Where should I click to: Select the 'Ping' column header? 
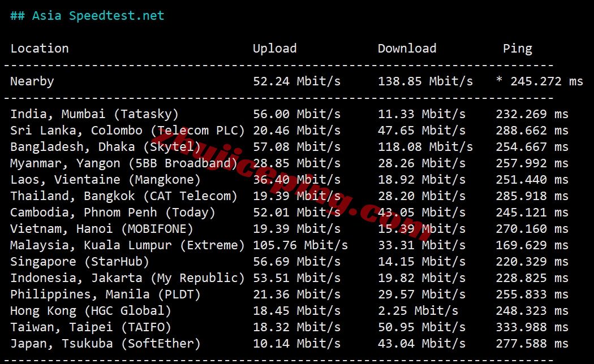518,49
